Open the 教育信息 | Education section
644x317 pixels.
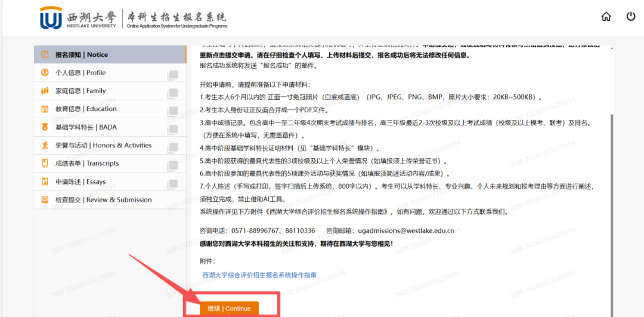[86, 109]
